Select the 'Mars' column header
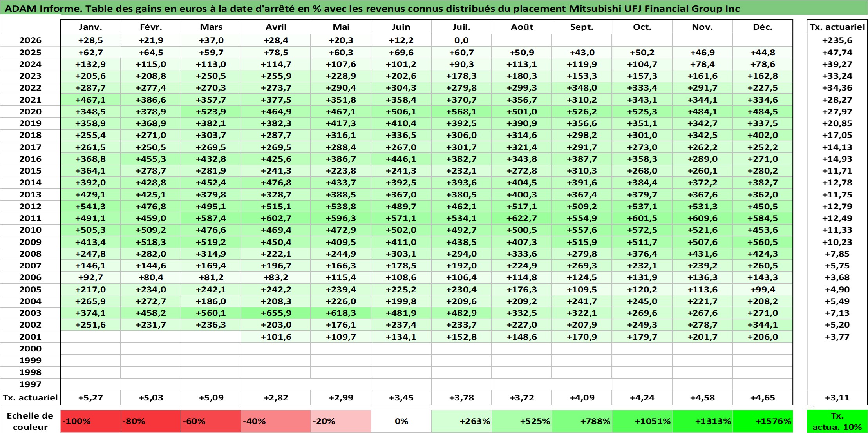Viewport: 868px width, 433px height. [x=211, y=27]
